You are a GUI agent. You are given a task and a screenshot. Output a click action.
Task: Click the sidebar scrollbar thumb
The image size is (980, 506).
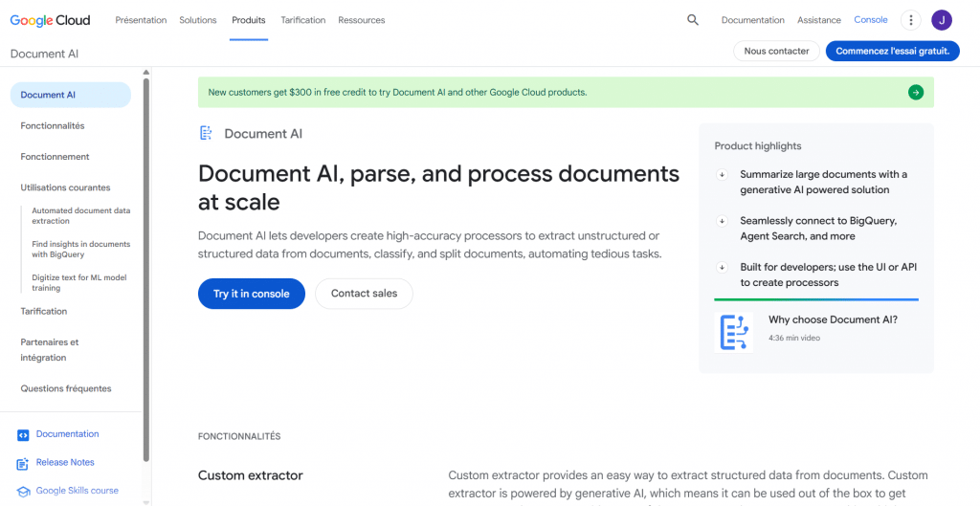(x=146, y=270)
